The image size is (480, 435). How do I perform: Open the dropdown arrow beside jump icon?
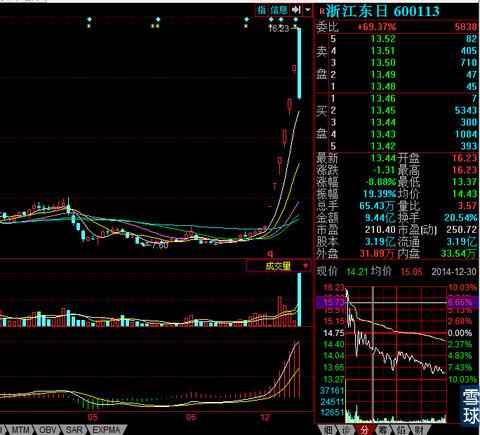pyautogui.click(x=308, y=10)
